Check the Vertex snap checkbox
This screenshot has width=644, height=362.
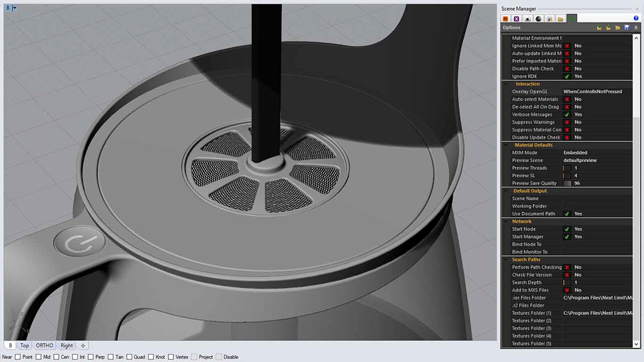[x=171, y=357]
